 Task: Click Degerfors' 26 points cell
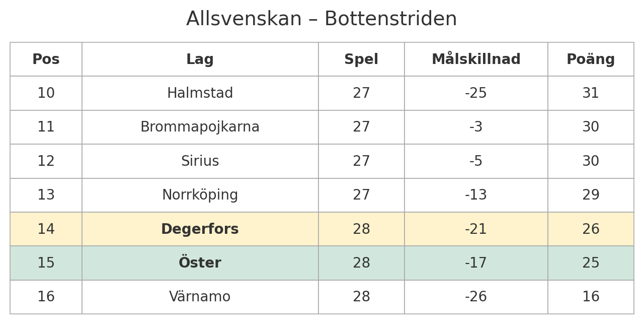coord(591,229)
